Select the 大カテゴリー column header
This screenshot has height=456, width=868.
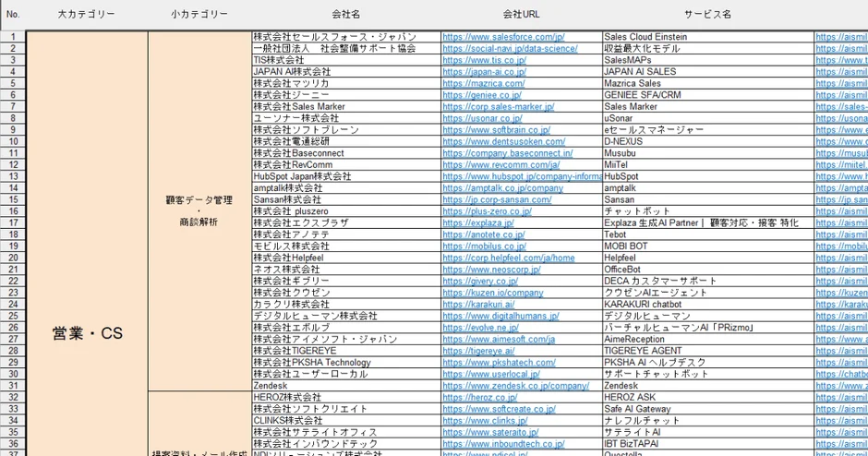tap(87, 15)
